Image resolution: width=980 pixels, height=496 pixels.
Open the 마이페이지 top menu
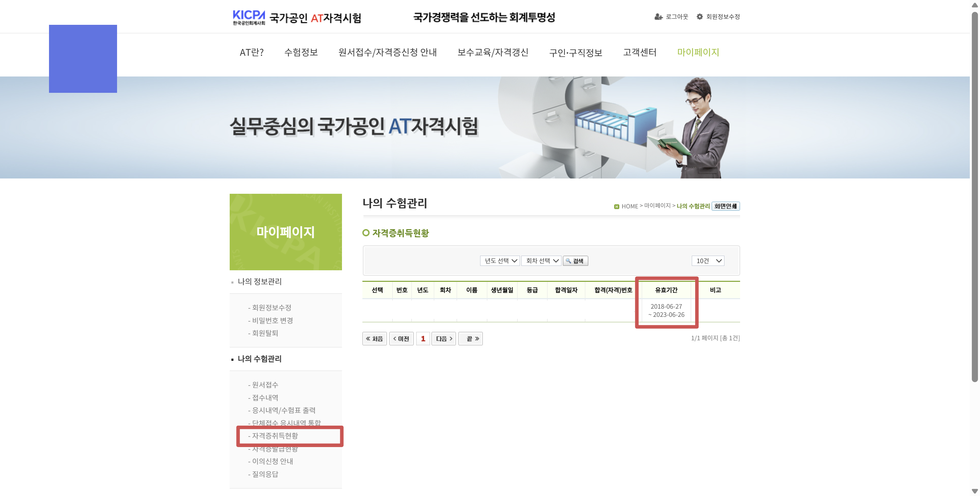pyautogui.click(x=698, y=52)
